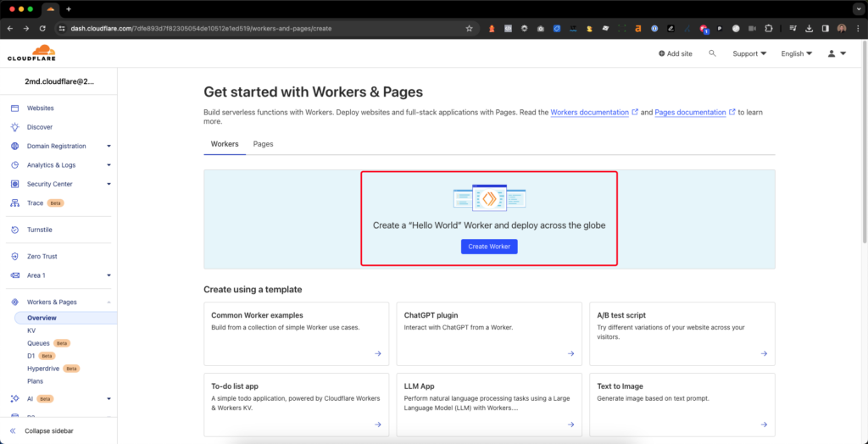Open the LLM App template card

click(x=489, y=405)
